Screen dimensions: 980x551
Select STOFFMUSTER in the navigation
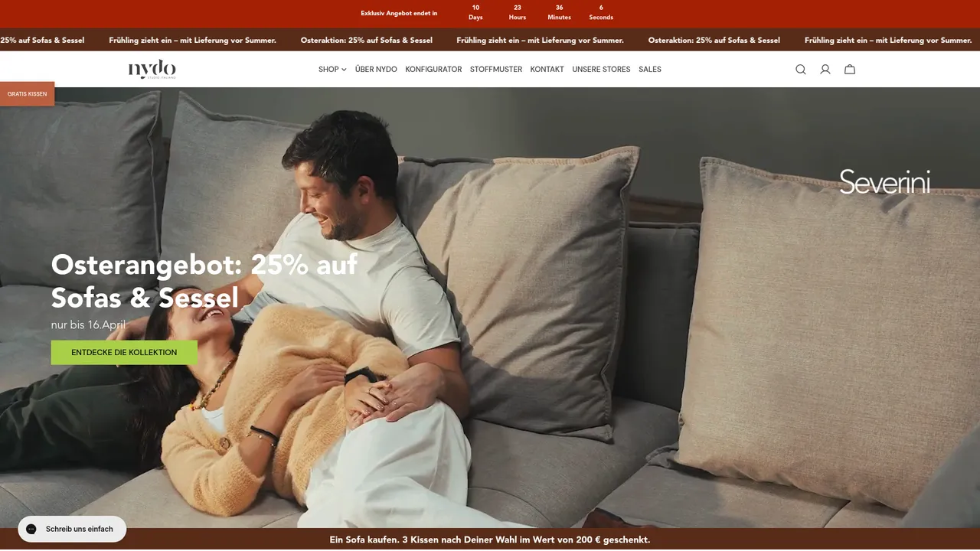tap(496, 70)
